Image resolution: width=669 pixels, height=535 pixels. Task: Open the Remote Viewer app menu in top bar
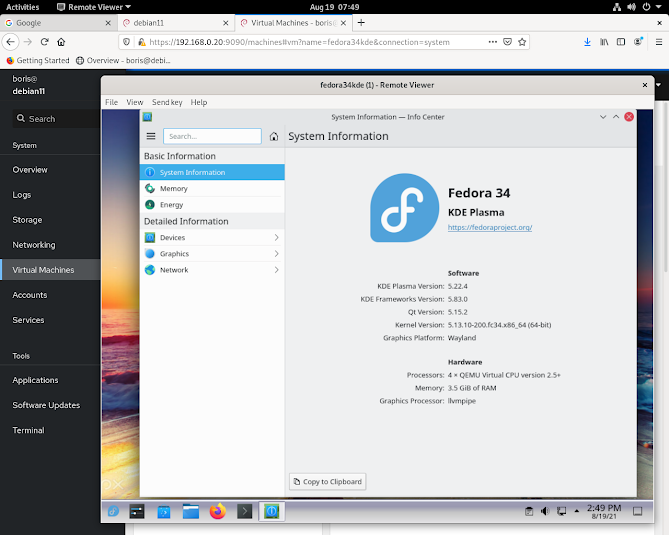tap(94, 7)
